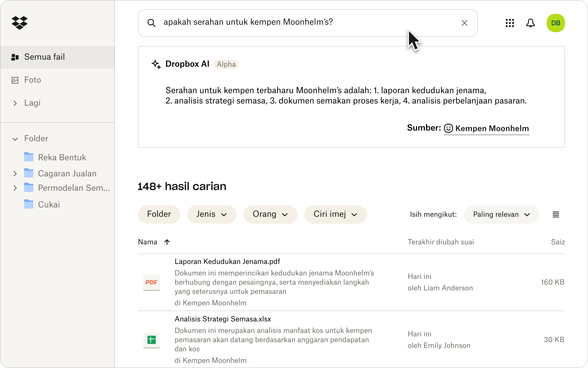This screenshot has height=368, width=588.
Task: Open the Orang filter dropdown
Action: point(270,214)
